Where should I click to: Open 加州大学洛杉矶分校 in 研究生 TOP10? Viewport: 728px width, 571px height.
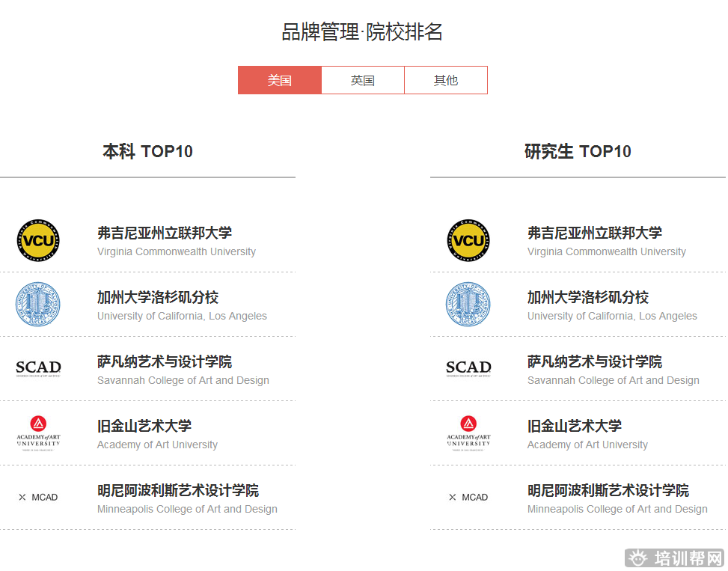(588, 297)
